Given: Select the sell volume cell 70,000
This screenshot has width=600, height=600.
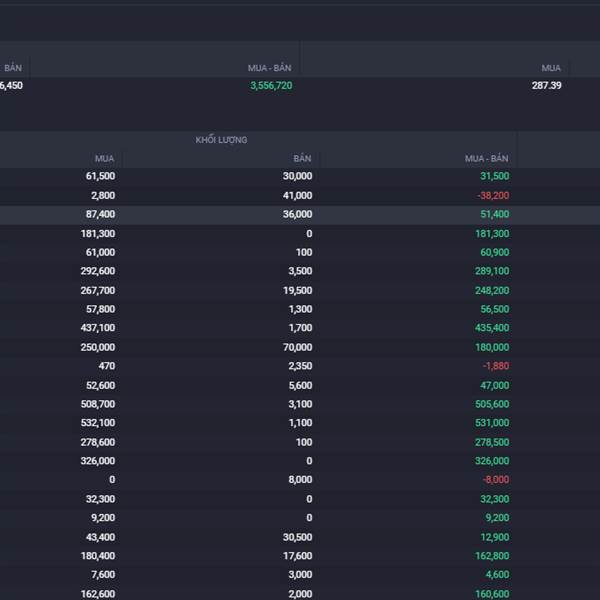Looking at the screenshot, I should coord(297,347).
